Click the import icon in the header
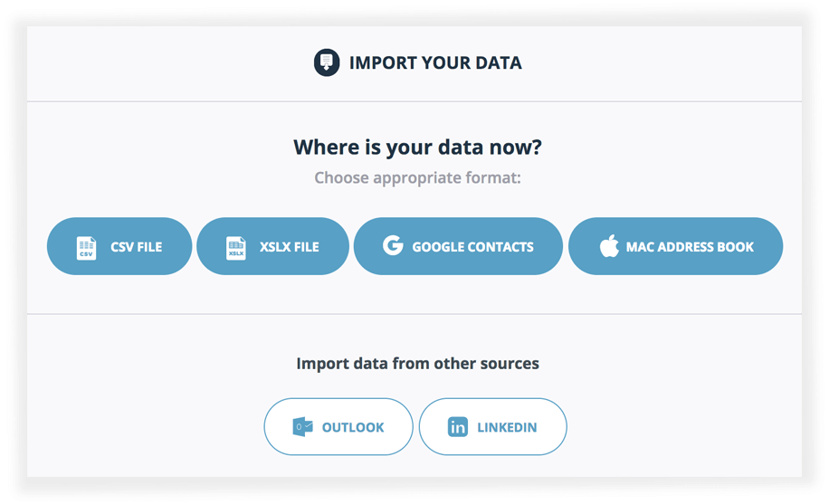The image size is (829, 504). [327, 63]
